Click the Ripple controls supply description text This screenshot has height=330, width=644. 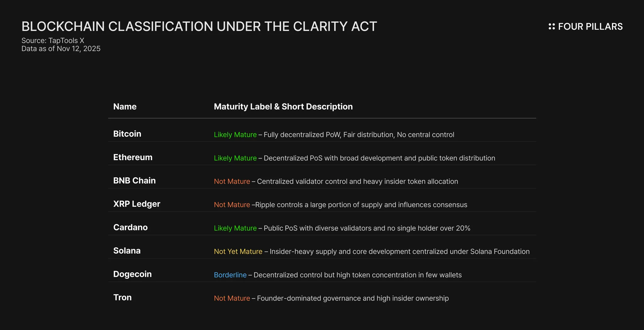[x=361, y=205]
